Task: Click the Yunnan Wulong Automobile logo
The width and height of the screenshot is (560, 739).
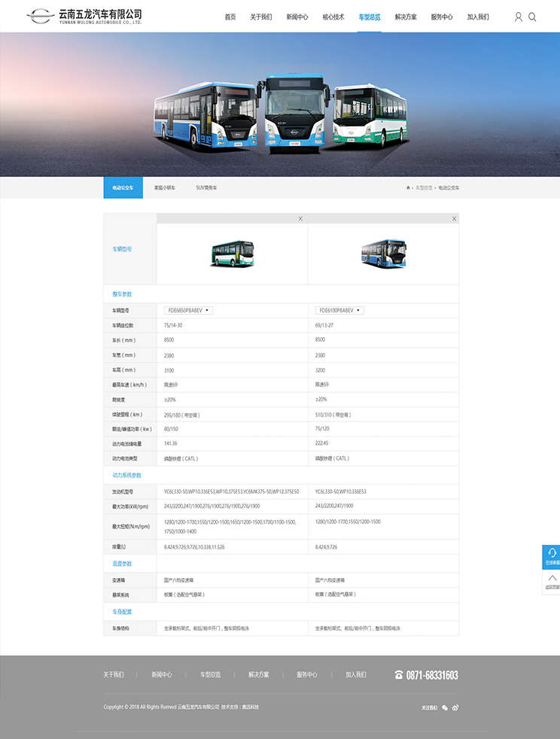Action: pos(84,17)
